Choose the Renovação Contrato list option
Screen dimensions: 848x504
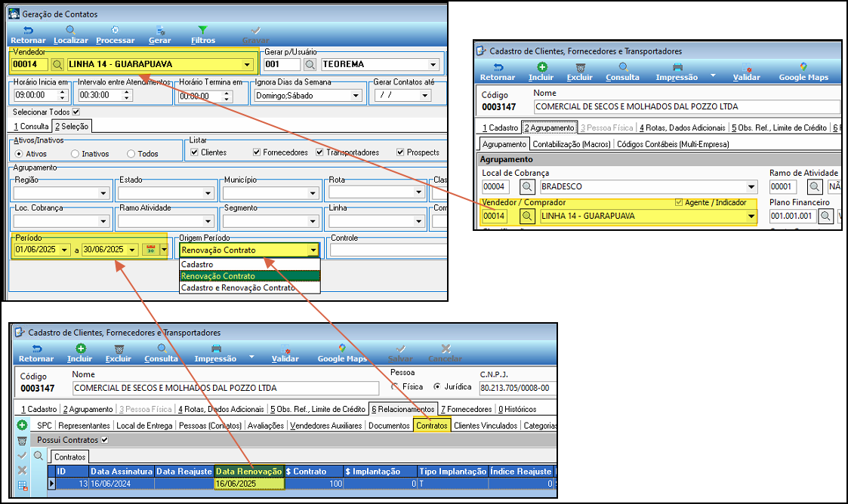point(249,276)
